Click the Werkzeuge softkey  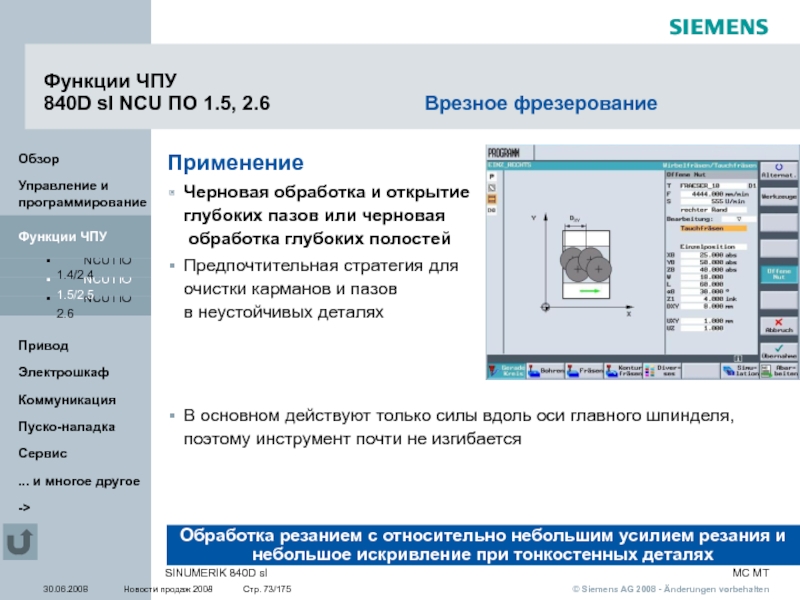779,196
